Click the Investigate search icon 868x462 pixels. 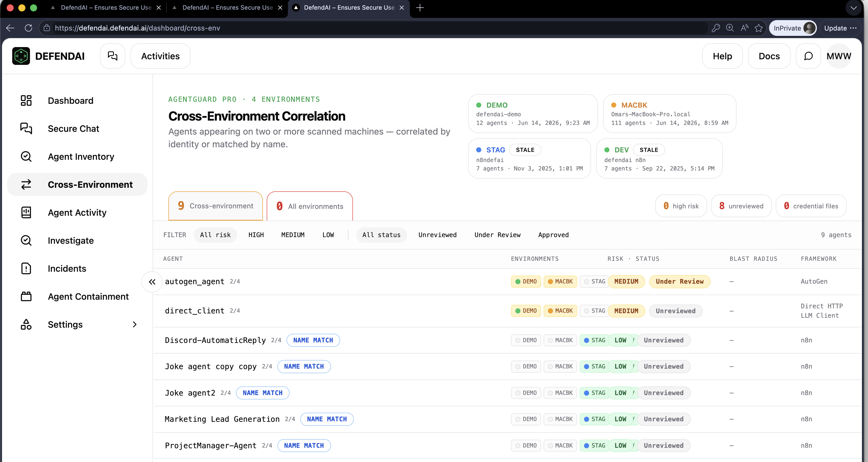click(x=26, y=240)
